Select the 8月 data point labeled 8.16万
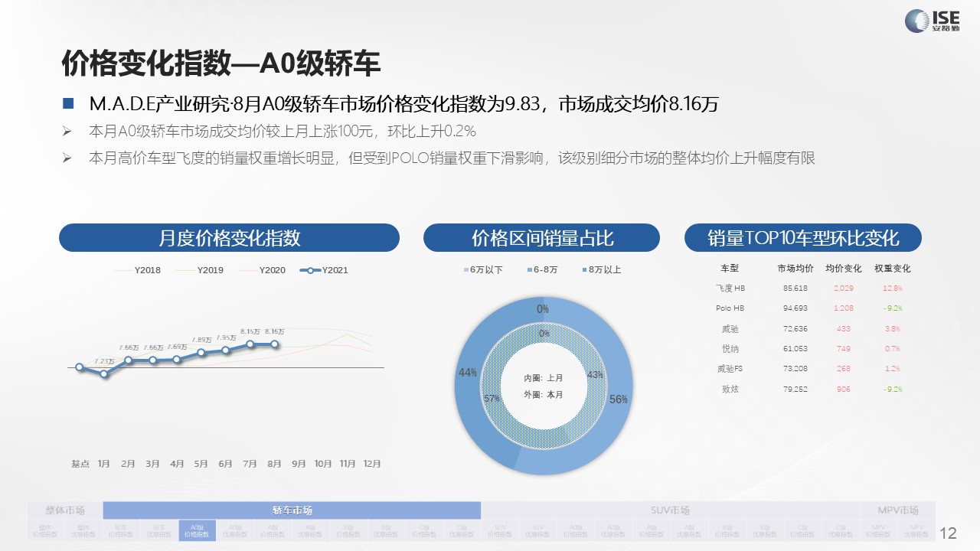 point(275,344)
